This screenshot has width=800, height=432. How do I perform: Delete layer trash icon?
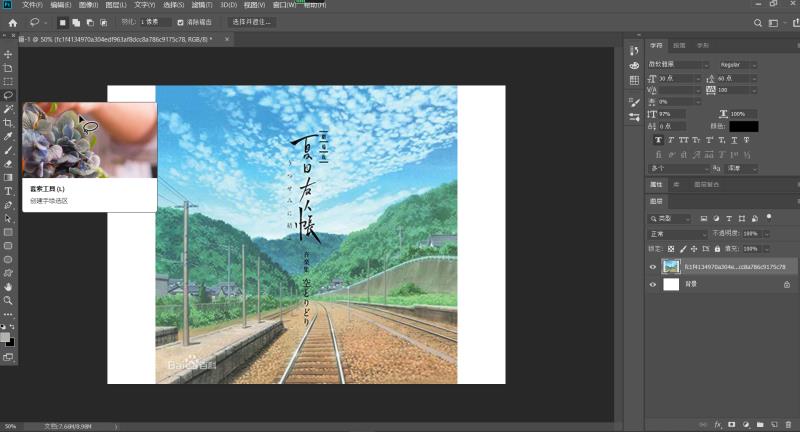click(788, 424)
